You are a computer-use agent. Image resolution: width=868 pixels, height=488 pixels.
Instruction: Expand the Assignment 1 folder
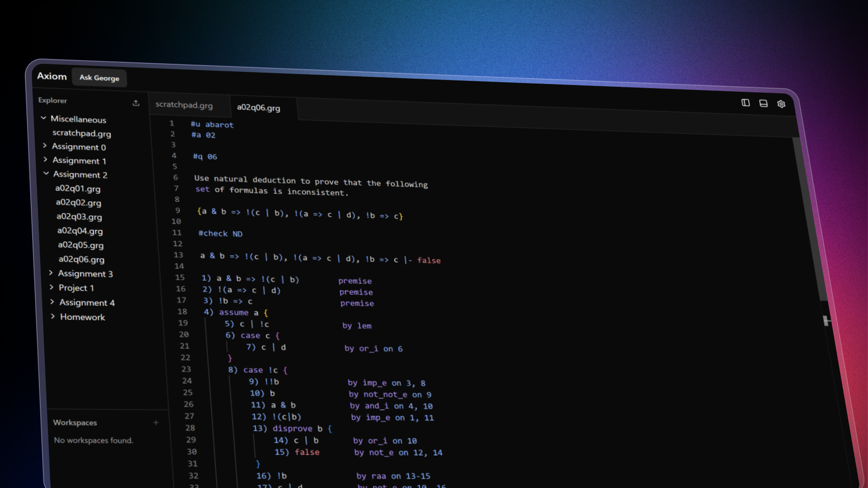pyautogui.click(x=79, y=161)
